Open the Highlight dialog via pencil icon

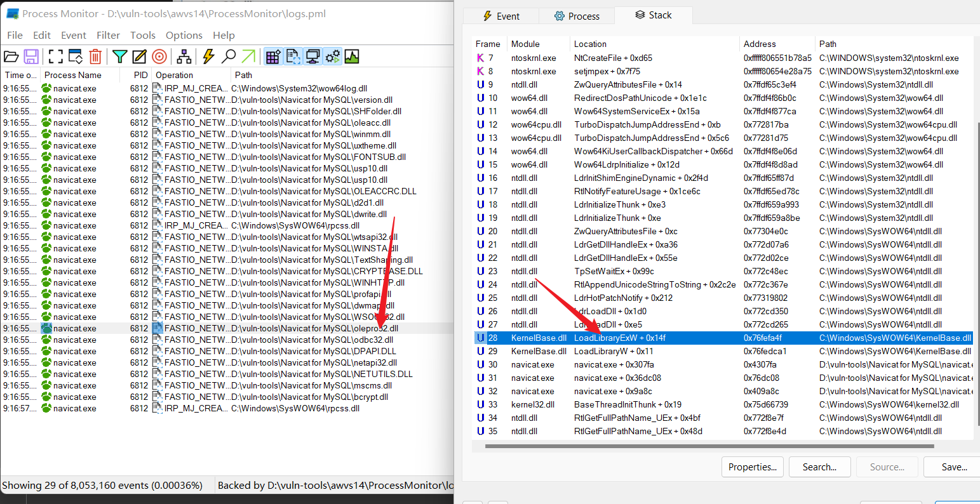(139, 56)
